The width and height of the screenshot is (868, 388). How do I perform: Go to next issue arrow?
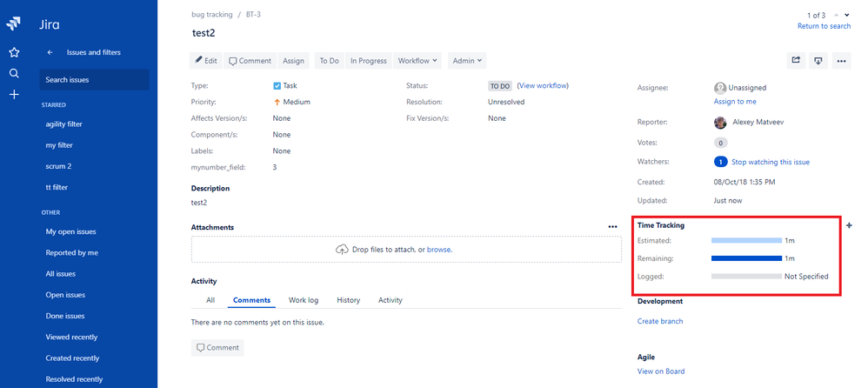coord(847,15)
